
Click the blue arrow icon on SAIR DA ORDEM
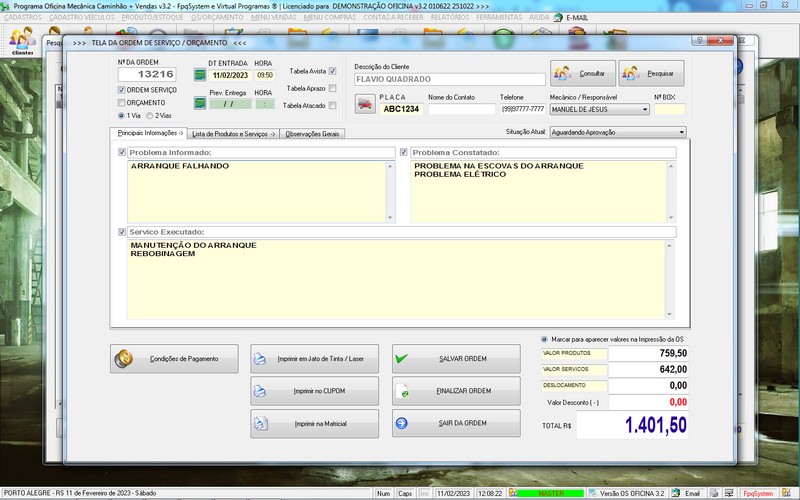click(x=402, y=423)
